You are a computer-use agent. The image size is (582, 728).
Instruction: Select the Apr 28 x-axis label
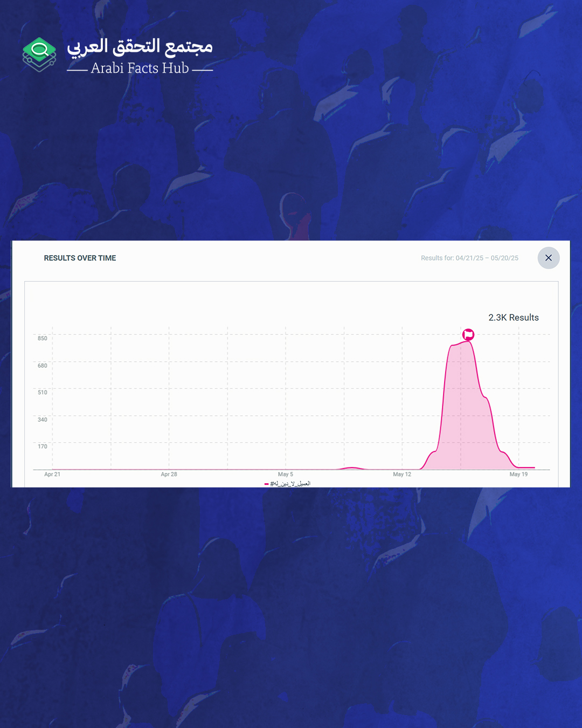click(x=169, y=475)
